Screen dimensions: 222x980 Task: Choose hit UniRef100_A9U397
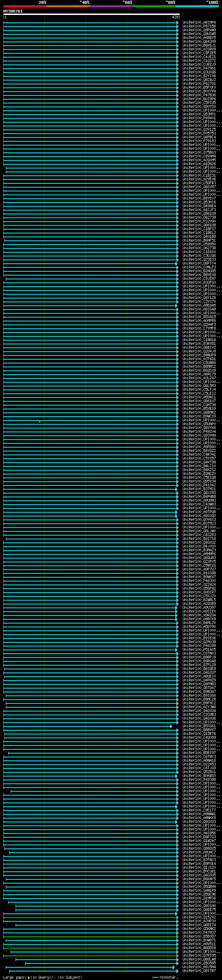click(199, 608)
